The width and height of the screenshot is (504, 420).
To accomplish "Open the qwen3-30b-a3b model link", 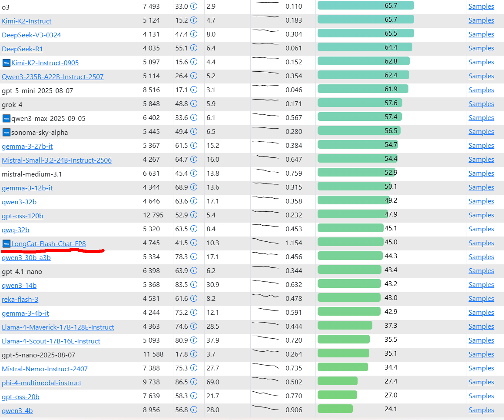I will pyautogui.click(x=26, y=257).
